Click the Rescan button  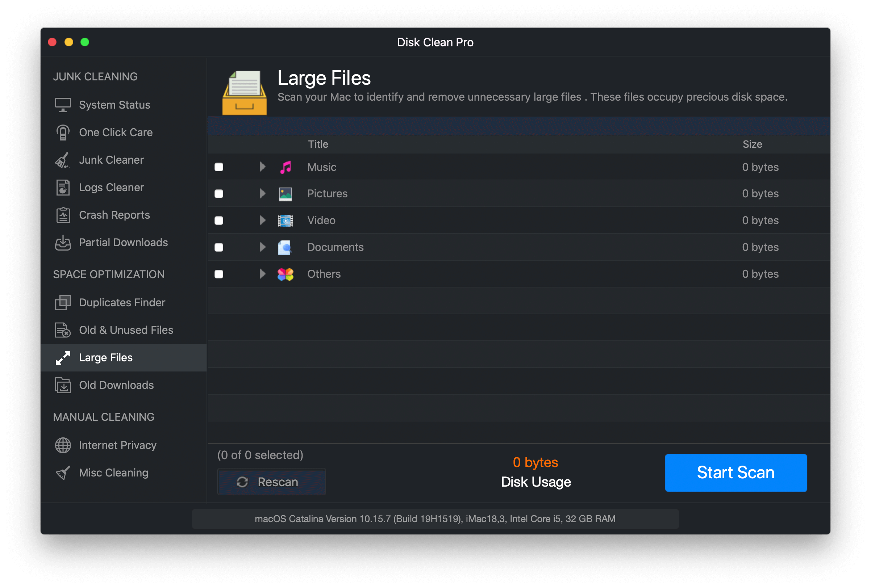271,482
